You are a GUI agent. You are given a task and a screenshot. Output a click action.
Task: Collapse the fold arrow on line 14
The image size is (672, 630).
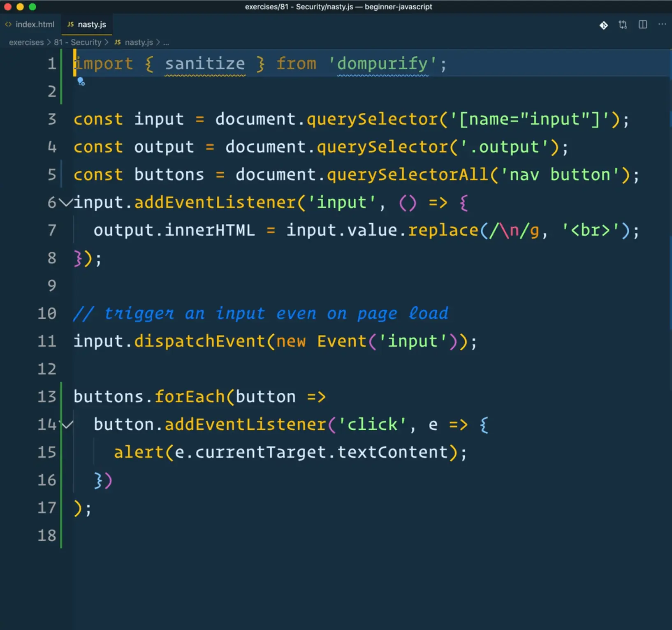[67, 424]
